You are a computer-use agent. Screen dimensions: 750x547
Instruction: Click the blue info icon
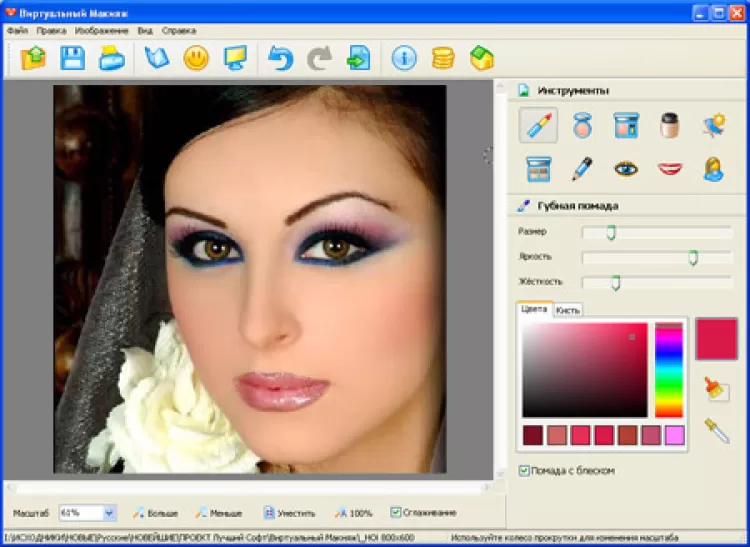pos(404,58)
